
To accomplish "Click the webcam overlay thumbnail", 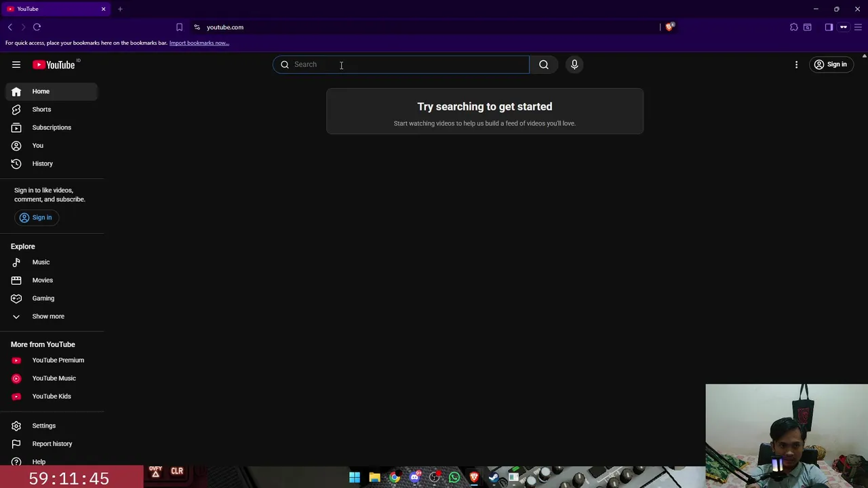I will [787, 436].
